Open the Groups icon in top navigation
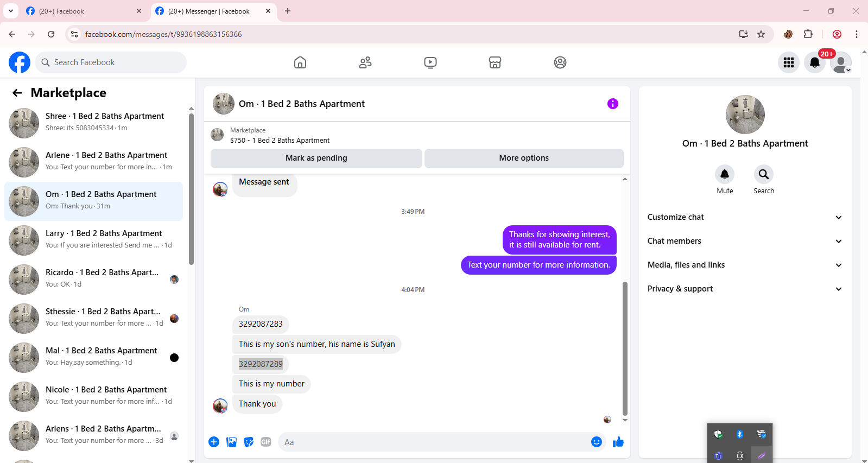The height and width of the screenshot is (463, 868). click(x=560, y=62)
